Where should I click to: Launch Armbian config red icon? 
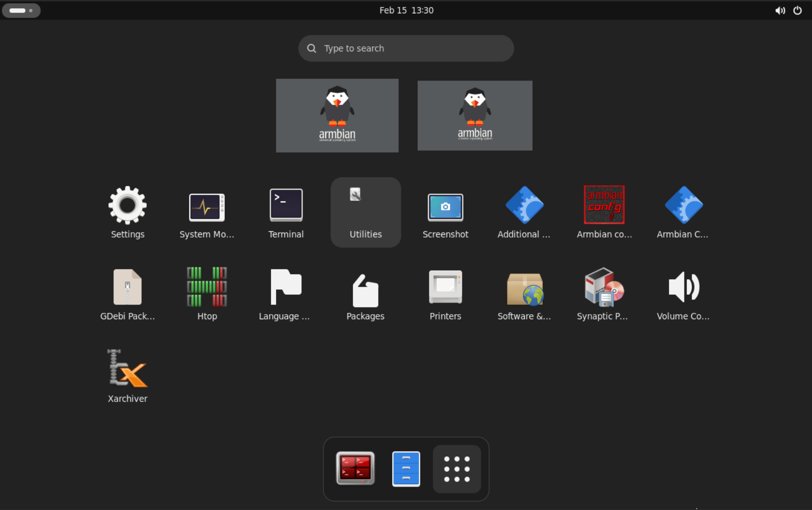(604, 212)
